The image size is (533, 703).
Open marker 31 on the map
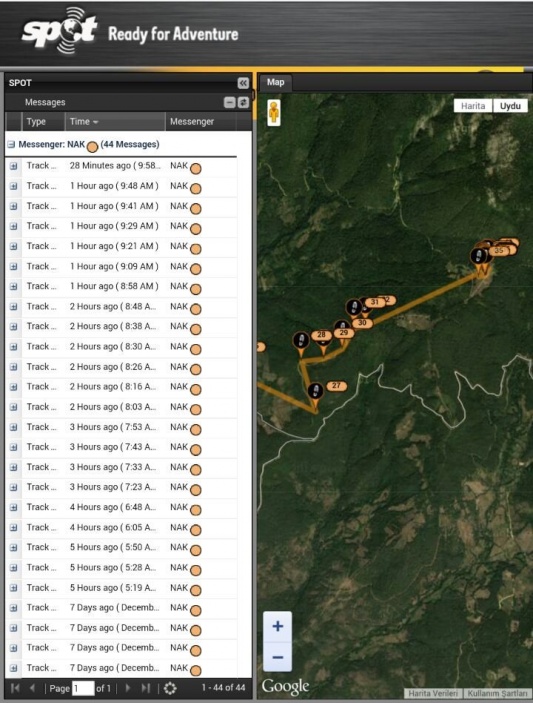[375, 302]
